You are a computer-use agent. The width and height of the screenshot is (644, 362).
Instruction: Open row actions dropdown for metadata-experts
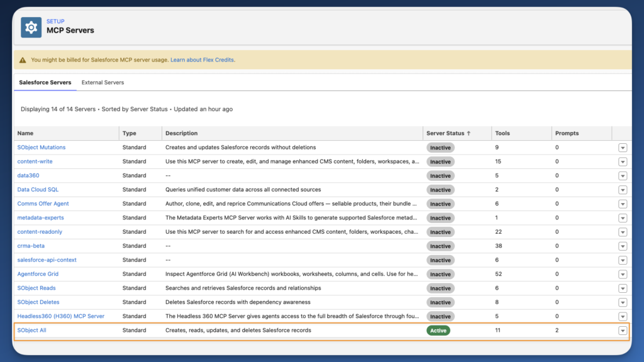623,218
